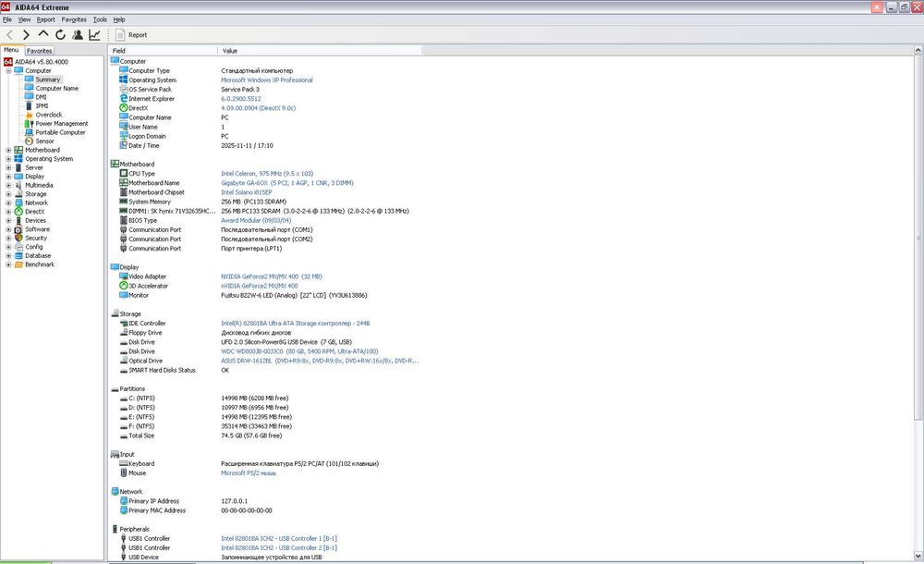The width and height of the screenshot is (924, 564).
Task: Expand the Network tree node
Action: coord(8,202)
